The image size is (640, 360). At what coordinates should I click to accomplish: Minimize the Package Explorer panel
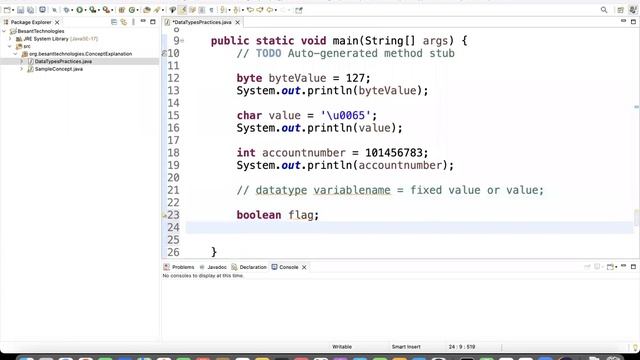click(x=143, y=21)
